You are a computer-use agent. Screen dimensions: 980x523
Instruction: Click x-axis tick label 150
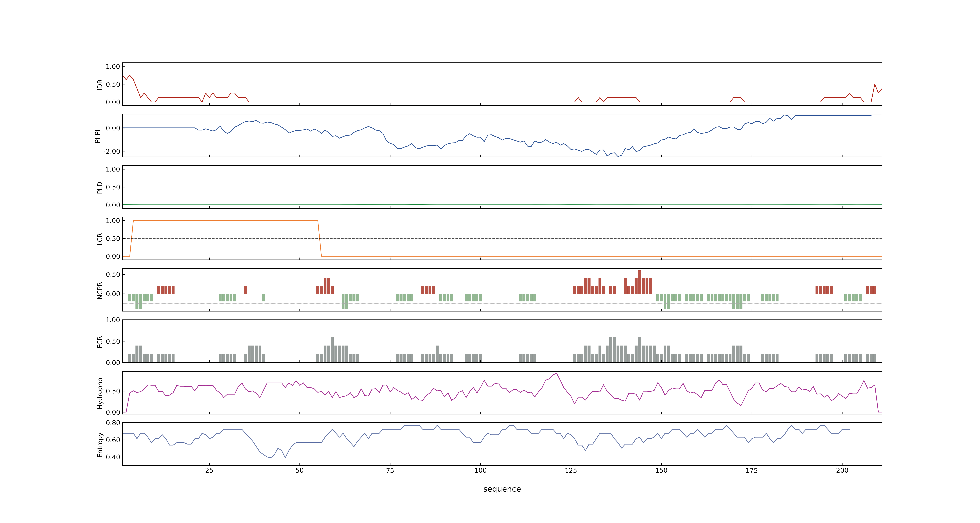pos(661,470)
